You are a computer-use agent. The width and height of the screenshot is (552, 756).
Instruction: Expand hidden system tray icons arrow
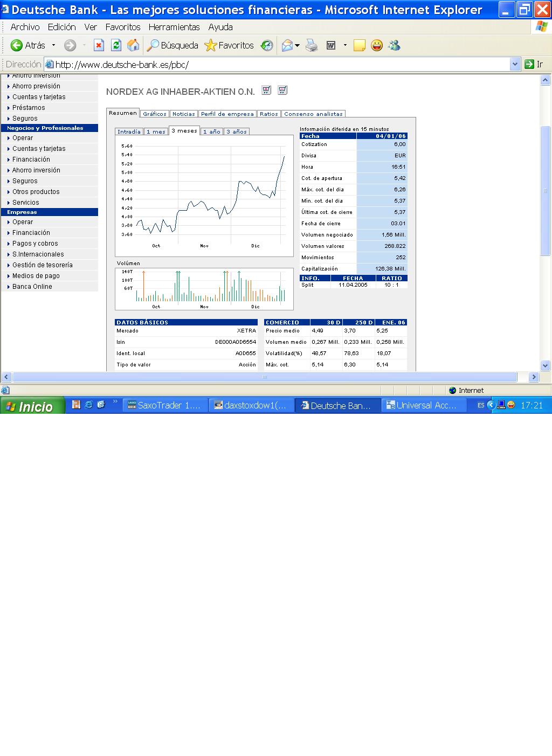pos(491,405)
